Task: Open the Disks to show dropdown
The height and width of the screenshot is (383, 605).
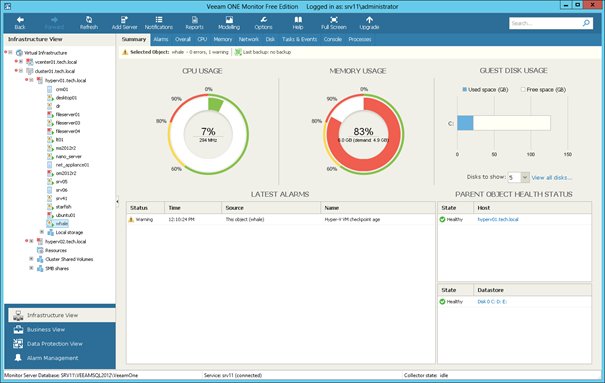Action: (525, 177)
